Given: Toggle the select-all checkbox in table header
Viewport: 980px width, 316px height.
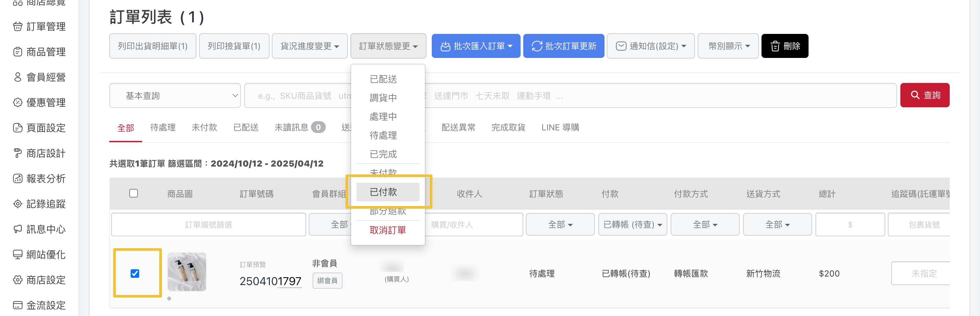Looking at the screenshot, I should click(134, 194).
